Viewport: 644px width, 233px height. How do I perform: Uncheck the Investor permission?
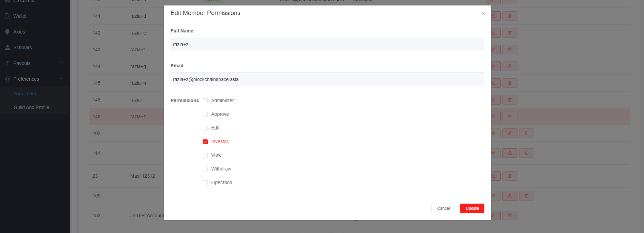(x=205, y=142)
